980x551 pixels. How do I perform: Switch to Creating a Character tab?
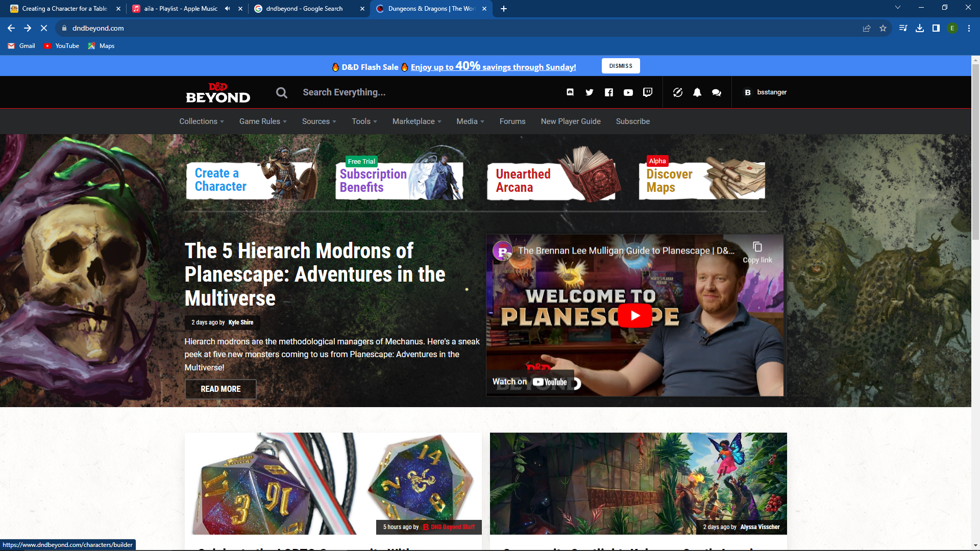point(64,9)
